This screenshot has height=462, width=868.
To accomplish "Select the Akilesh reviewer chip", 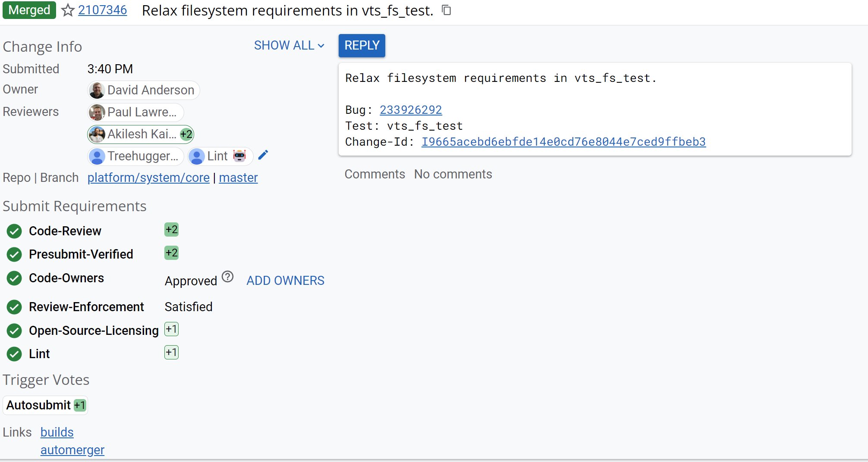I will point(140,134).
